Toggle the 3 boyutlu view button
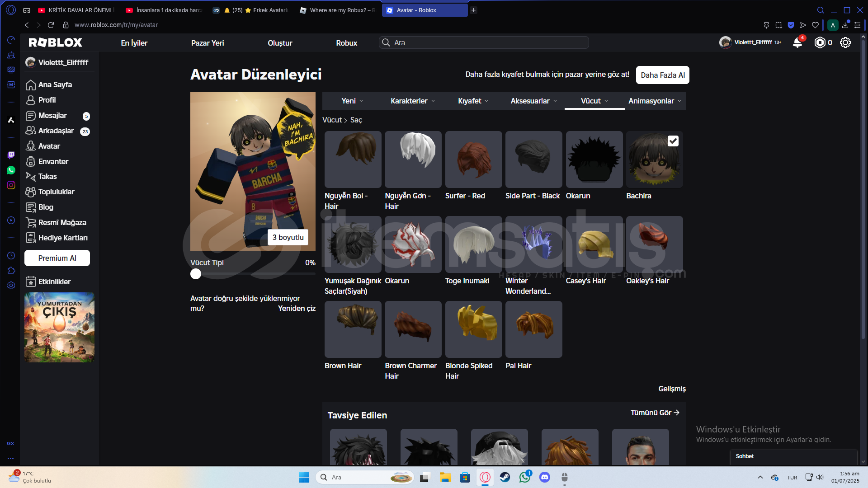This screenshot has height=488, width=868. [288, 237]
